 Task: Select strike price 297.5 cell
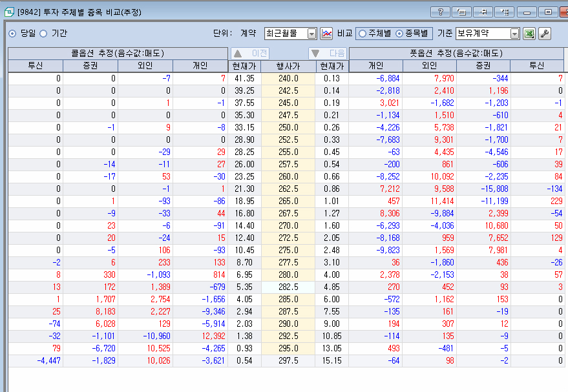[x=288, y=361]
